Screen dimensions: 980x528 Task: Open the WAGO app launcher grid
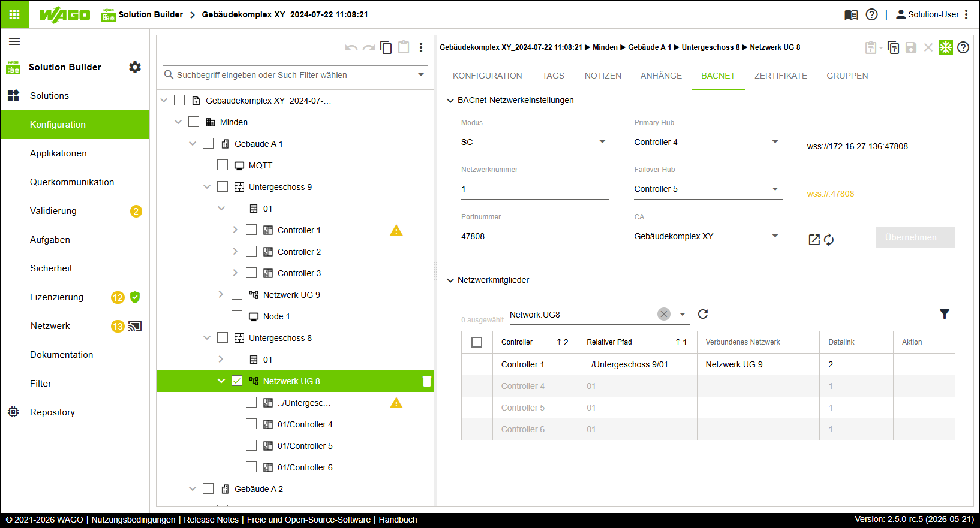14,14
